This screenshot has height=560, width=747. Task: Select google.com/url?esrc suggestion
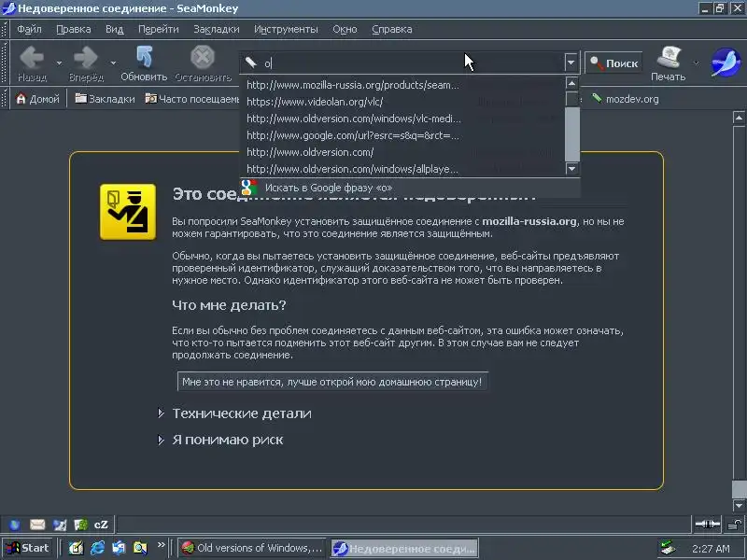pos(402,135)
